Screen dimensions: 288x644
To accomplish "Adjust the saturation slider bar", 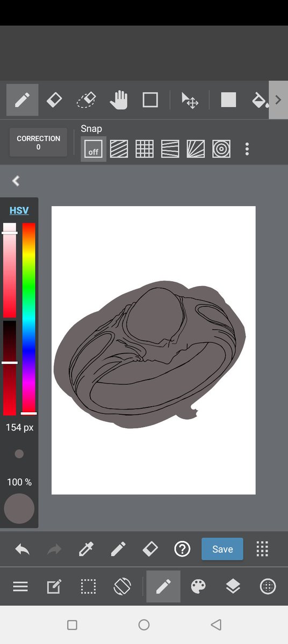I will 10,270.
